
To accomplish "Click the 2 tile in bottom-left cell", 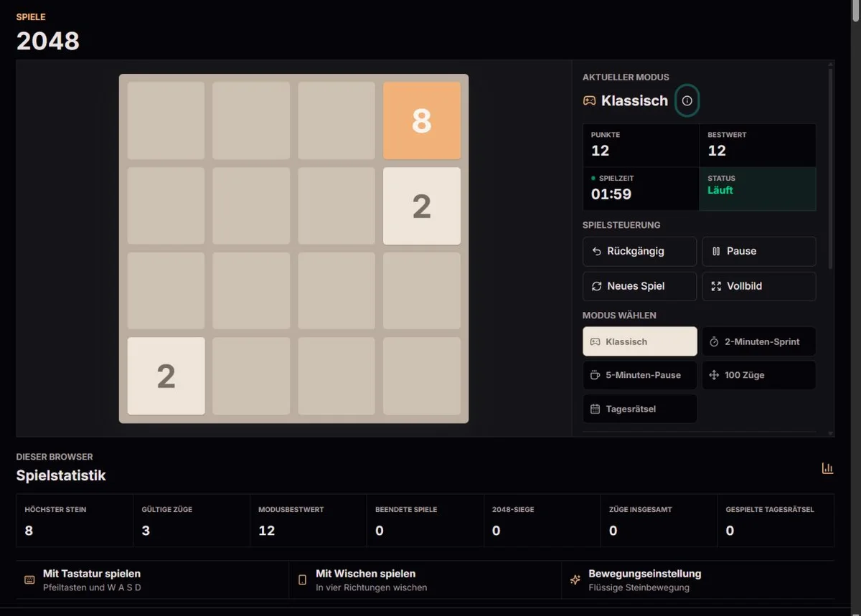I will pos(166,376).
